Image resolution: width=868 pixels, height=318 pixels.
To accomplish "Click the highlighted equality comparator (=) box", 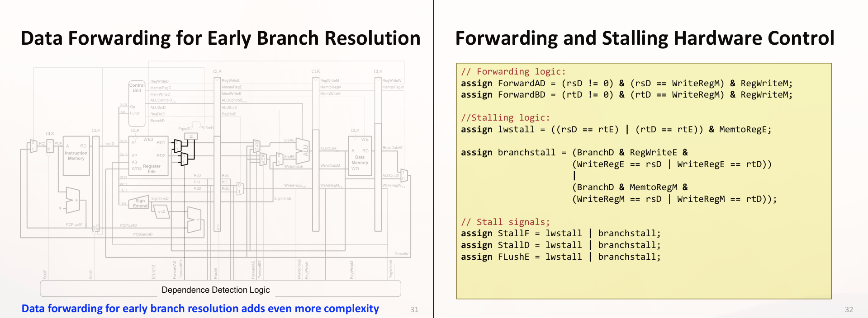I will (191, 136).
